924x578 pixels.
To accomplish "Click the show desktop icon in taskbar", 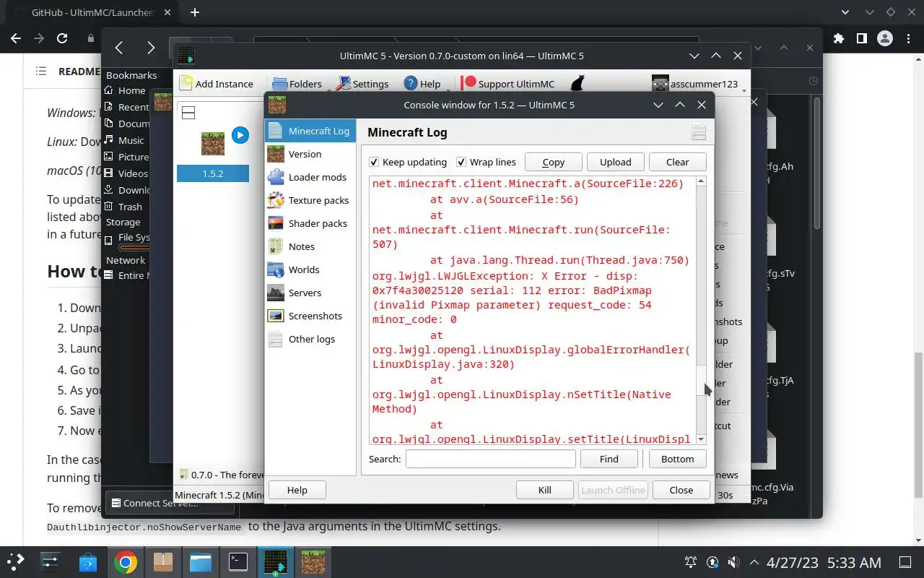I will pyautogui.click(x=905, y=562).
